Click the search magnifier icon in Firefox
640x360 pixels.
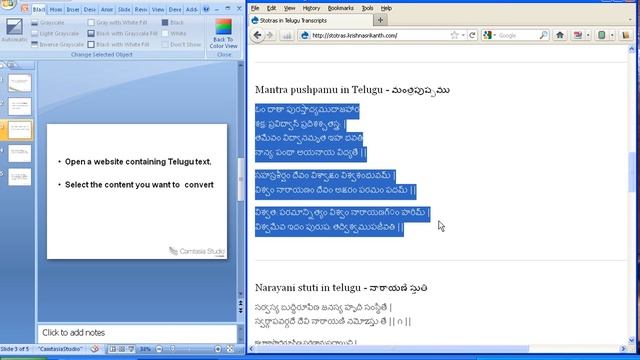tap(543, 36)
